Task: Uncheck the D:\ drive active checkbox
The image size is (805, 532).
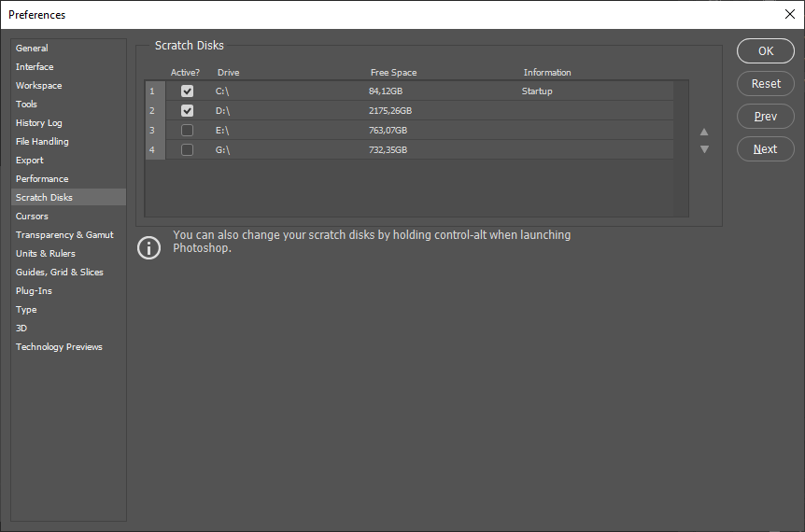Action: tap(188, 111)
